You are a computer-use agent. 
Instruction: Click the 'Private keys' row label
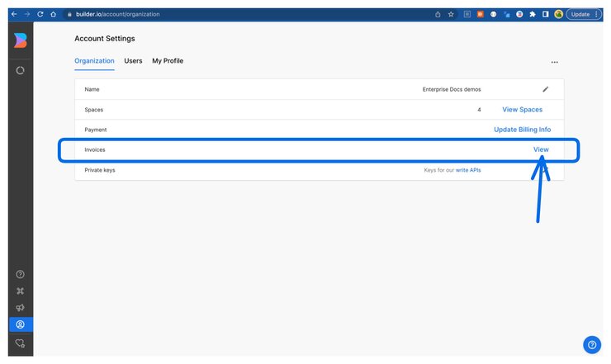click(100, 170)
